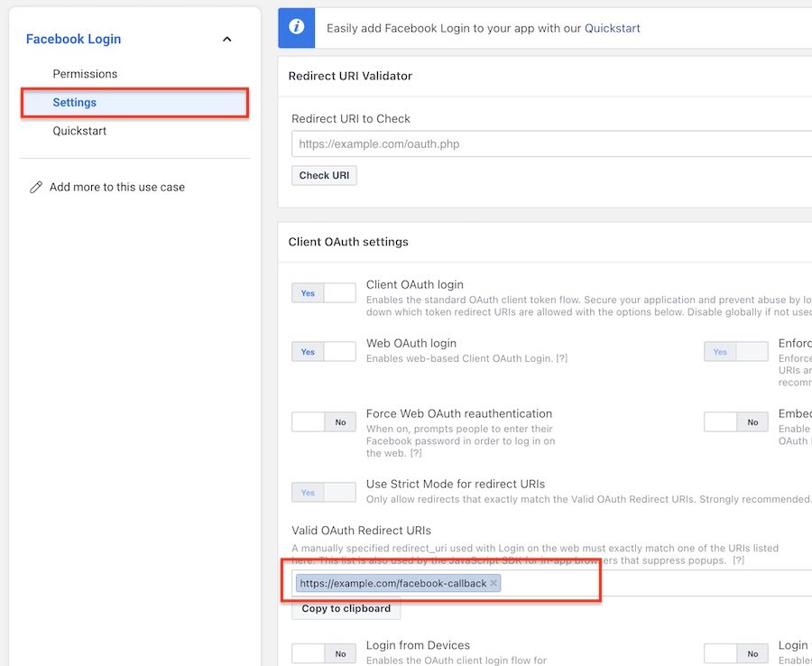
Task: Remove the facebook-callback URI tag with x
Action: point(494,584)
